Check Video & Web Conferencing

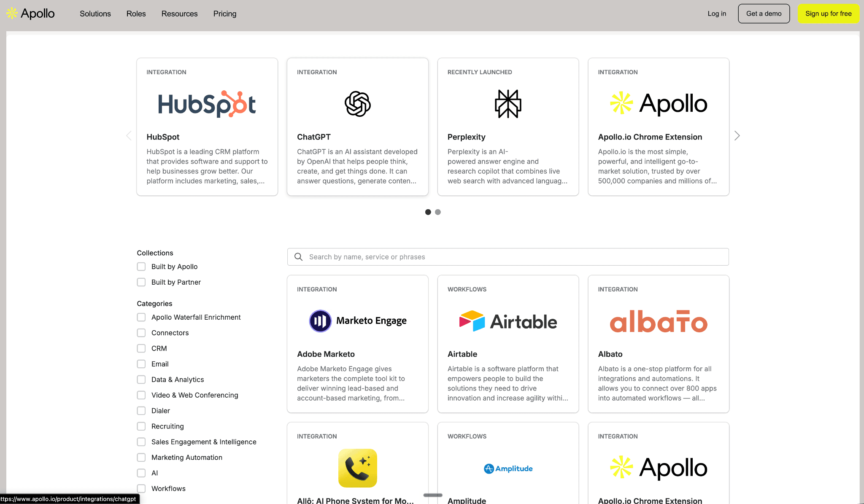[141, 395]
